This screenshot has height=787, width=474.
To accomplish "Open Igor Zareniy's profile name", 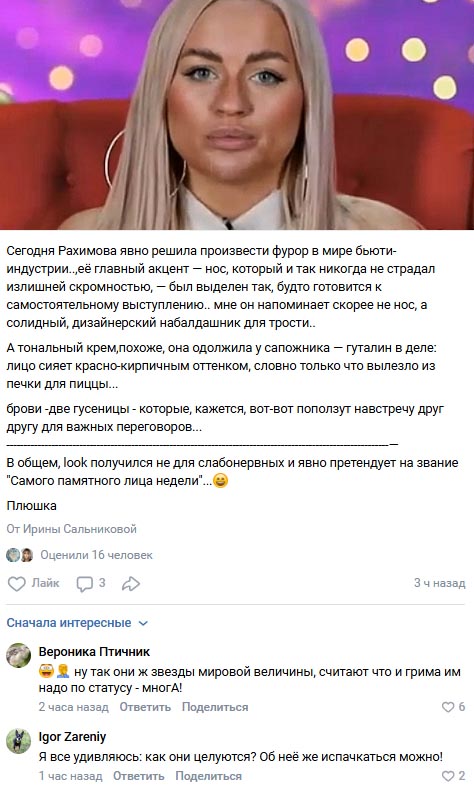I will pyautogui.click(x=72, y=736).
